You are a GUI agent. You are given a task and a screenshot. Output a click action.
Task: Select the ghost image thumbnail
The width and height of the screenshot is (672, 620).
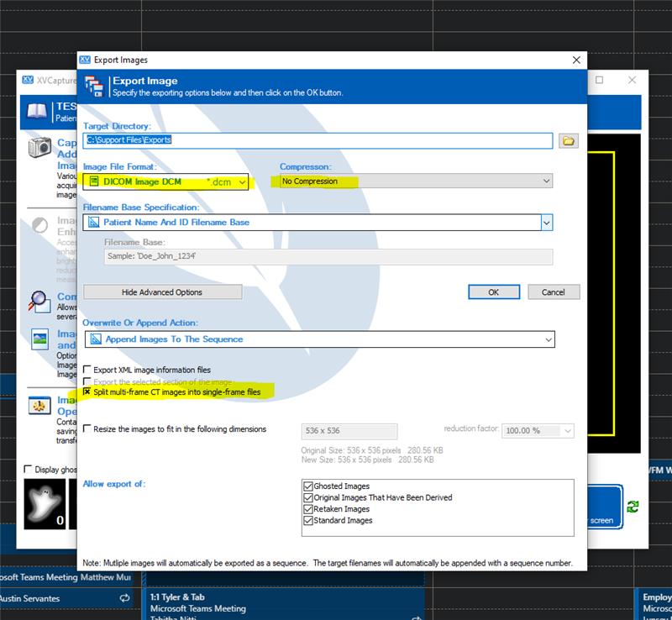click(45, 504)
